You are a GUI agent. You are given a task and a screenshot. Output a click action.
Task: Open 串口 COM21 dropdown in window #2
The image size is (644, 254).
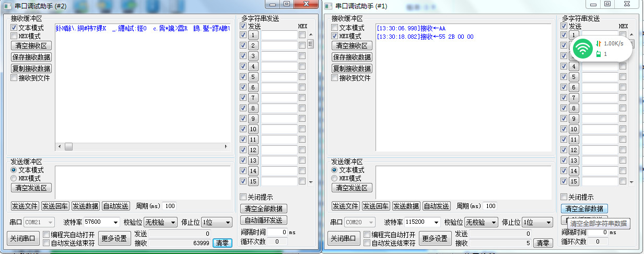click(x=40, y=222)
